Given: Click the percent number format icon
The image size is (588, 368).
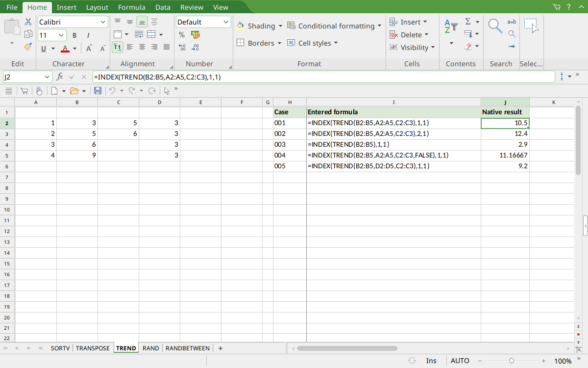Looking at the screenshot, I should [x=182, y=35].
